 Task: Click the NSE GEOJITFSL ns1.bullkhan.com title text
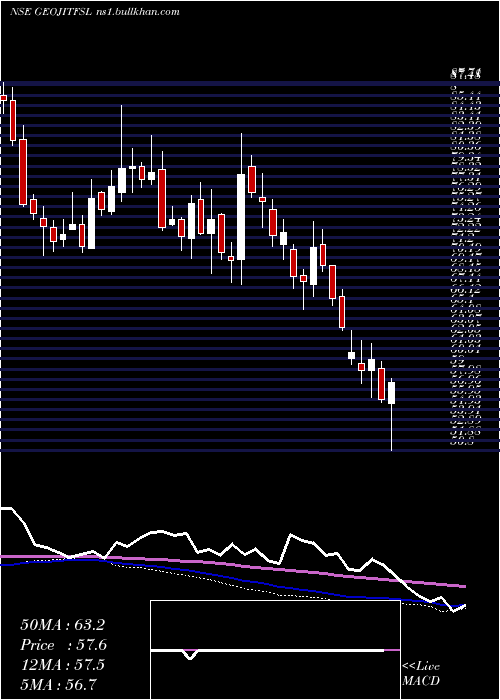click(x=95, y=12)
